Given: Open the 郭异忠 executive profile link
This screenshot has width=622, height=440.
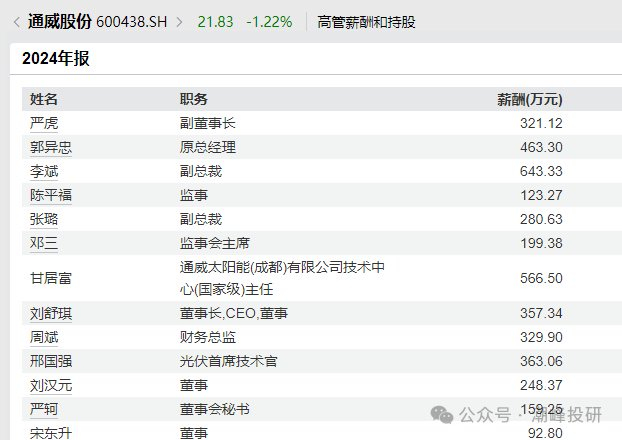Looking at the screenshot, I should 51,147.
